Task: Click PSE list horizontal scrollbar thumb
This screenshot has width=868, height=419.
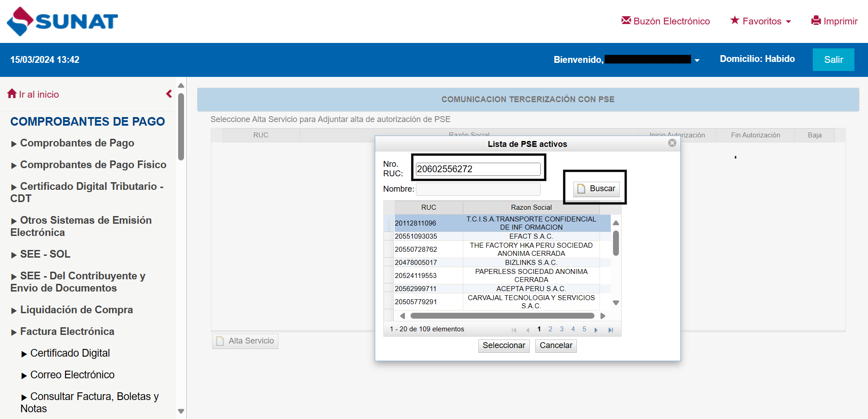Action: click(502, 316)
